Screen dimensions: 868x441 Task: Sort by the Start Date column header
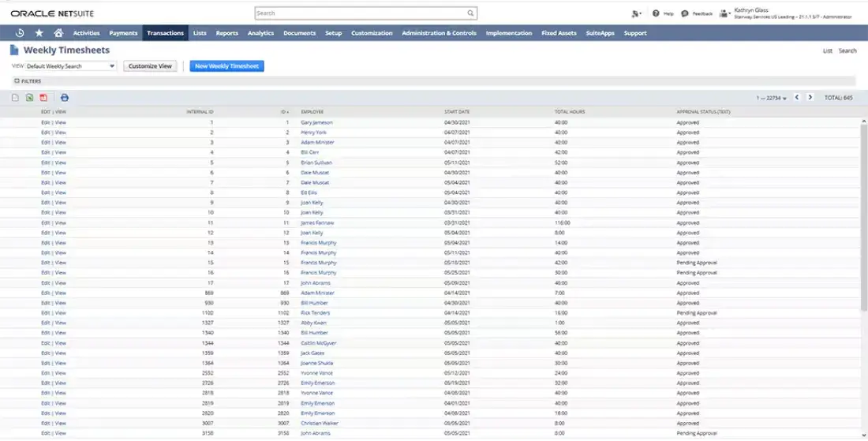pos(457,112)
